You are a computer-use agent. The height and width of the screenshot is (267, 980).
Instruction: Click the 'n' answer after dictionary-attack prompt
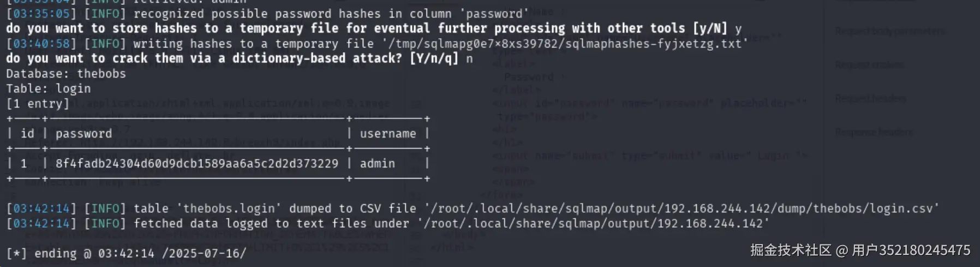[x=469, y=58]
